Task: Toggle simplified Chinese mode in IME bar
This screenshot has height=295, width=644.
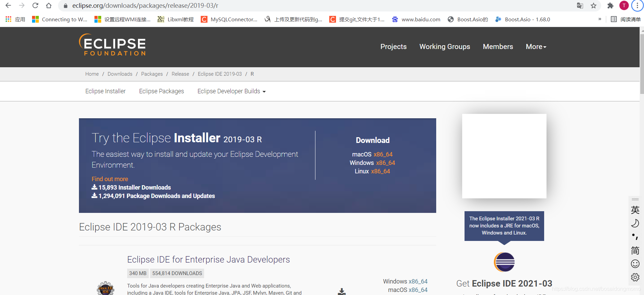Action: coord(635,250)
